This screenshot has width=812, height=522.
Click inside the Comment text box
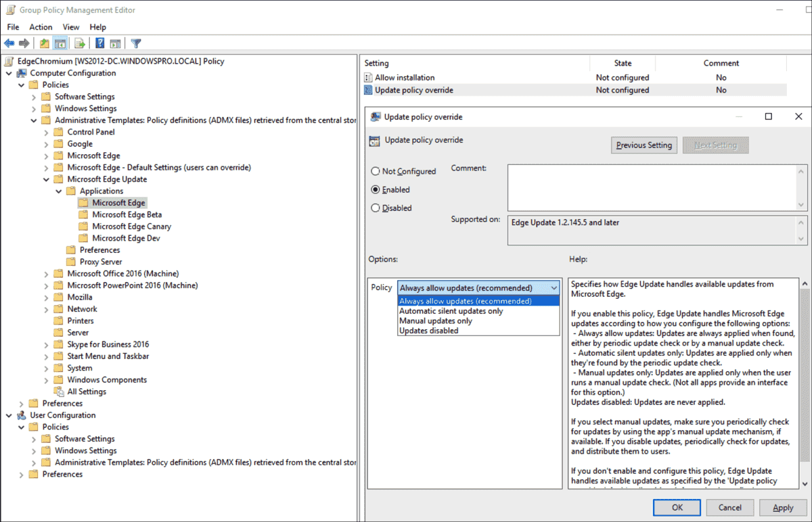(x=652, y=187)
